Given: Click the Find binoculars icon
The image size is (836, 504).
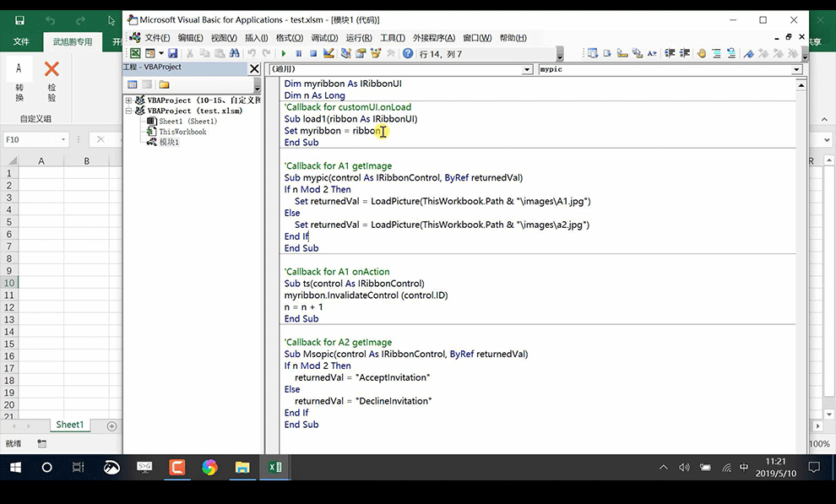Looking at the screenshot, I should click(x=234, y=53).
